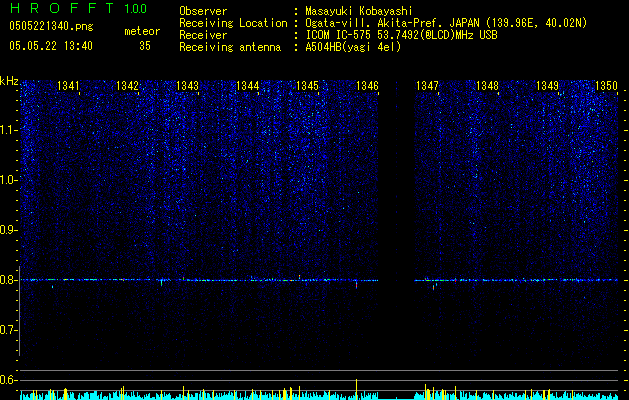Click the Observer label
The image size is (629, 400).
[x=203, y=11]
